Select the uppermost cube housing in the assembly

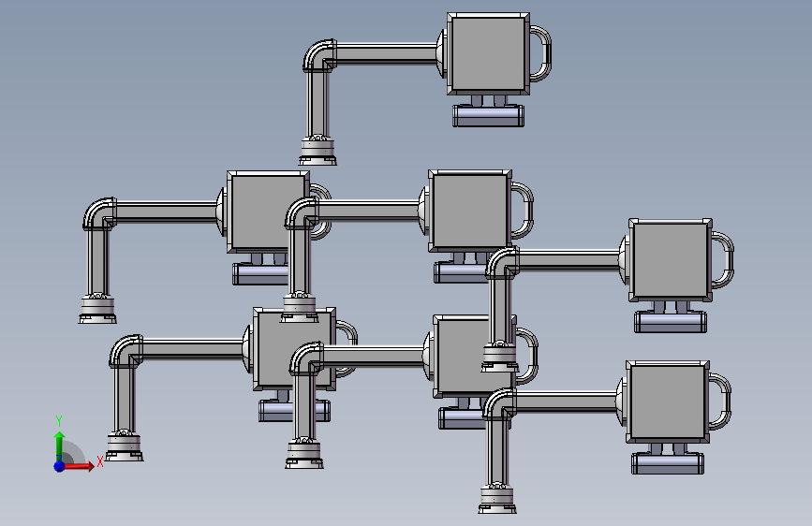(x=488, y=54)
